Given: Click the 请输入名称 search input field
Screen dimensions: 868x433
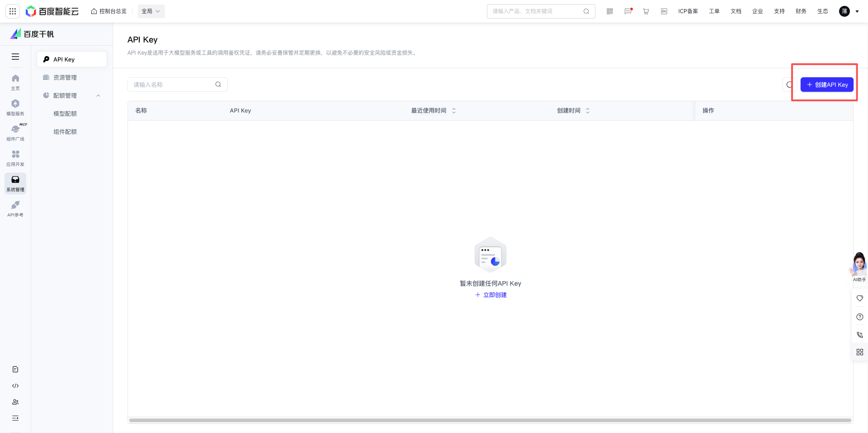Looking at the screenshot, I should click(172, 85).
